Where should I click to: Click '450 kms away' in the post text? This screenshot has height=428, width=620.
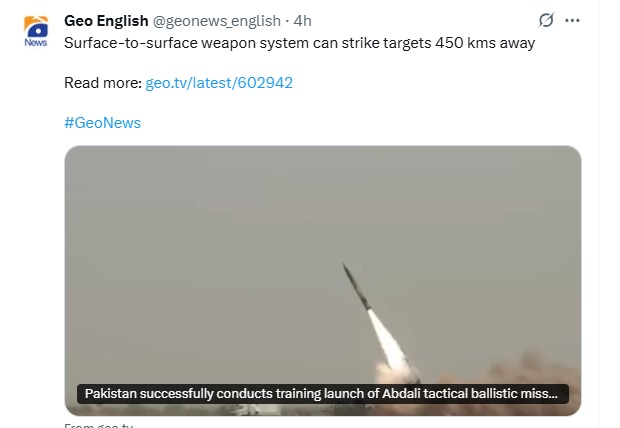pos(489,43)
